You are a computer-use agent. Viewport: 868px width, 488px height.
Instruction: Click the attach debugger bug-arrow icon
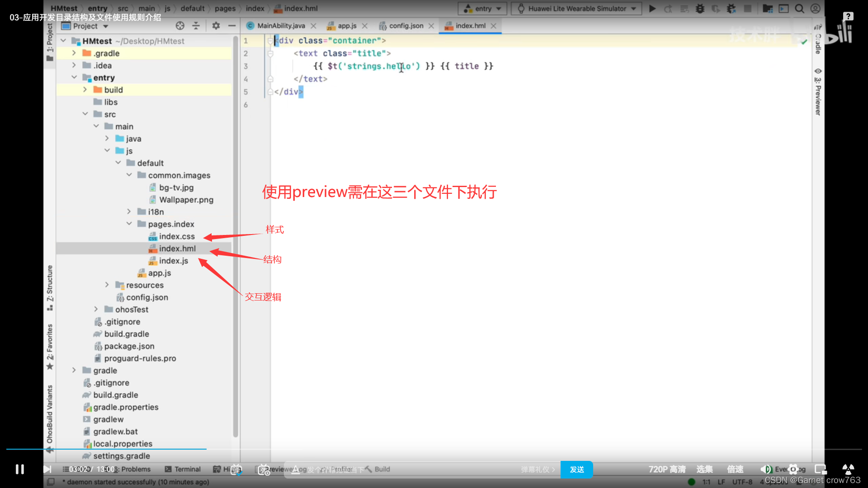pos(731,9)
